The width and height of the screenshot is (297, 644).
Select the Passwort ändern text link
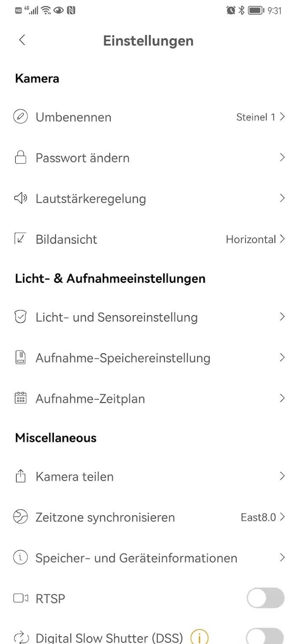(82, 158)
